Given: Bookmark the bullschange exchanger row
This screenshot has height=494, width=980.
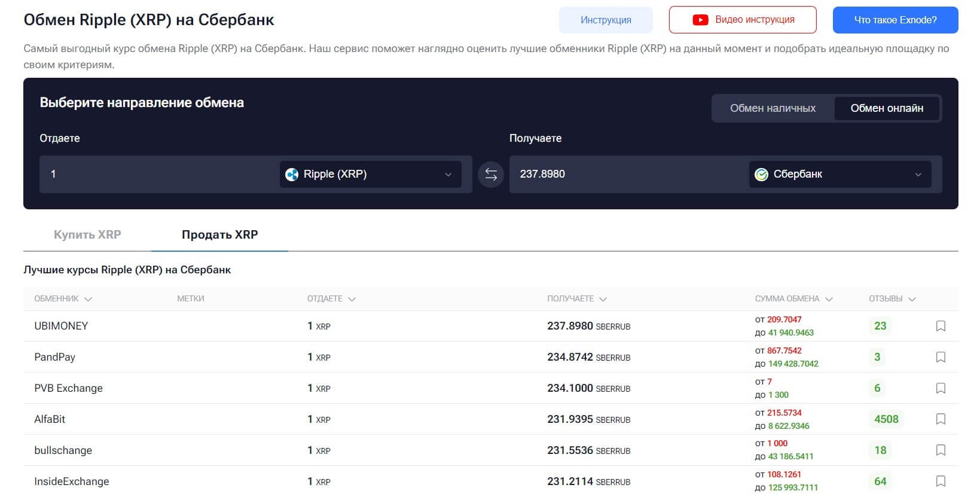Looking at the screenshot, I should coord(940,450).
